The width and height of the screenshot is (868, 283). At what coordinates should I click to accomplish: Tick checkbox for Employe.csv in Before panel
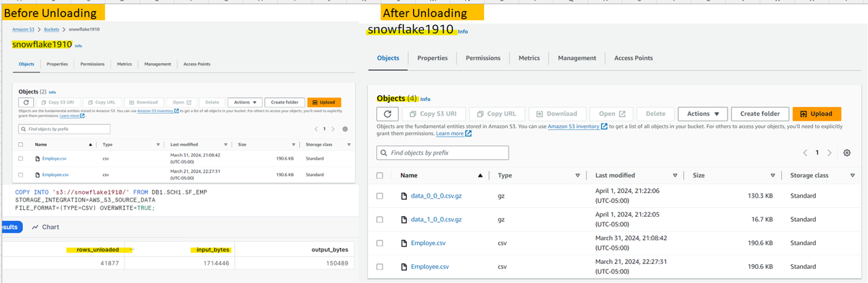pos(21,158)
